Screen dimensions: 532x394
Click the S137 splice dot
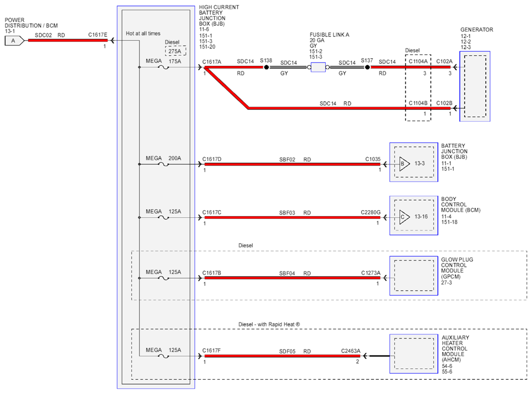click(367, 67)
